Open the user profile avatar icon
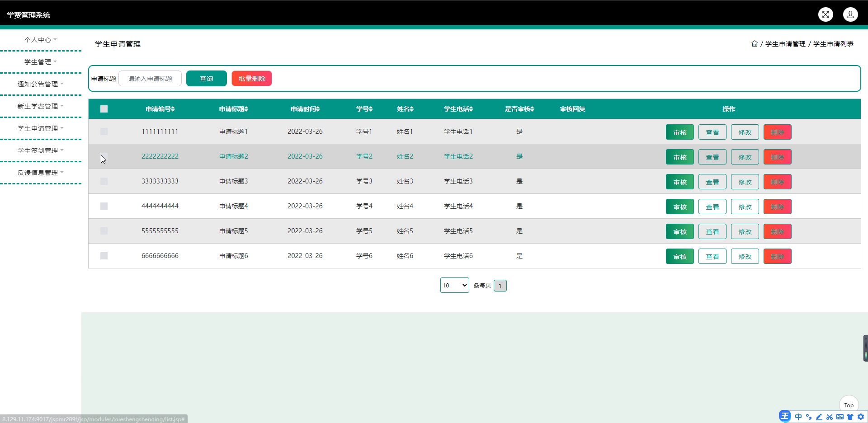 pyautogui.click(x=850, y=14)
